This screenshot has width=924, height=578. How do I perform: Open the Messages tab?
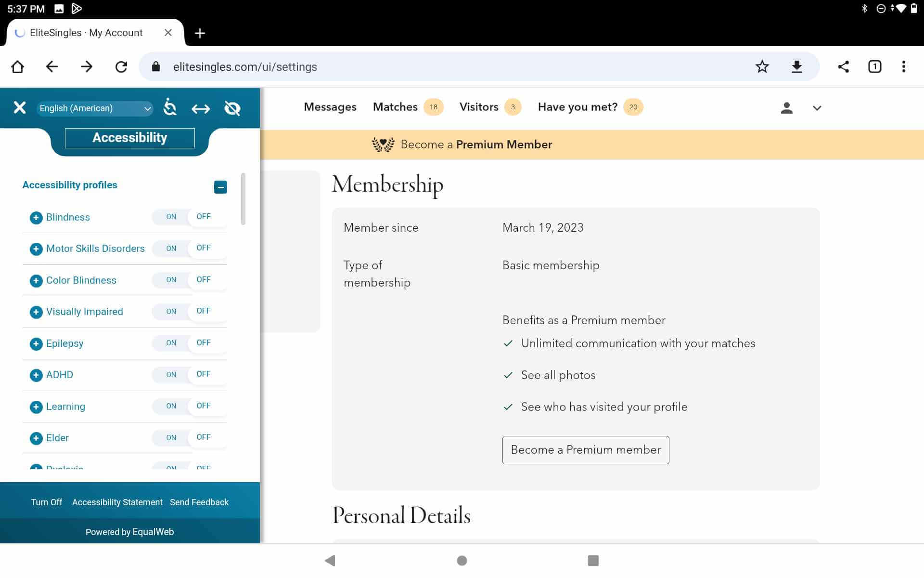pos(330,107)
